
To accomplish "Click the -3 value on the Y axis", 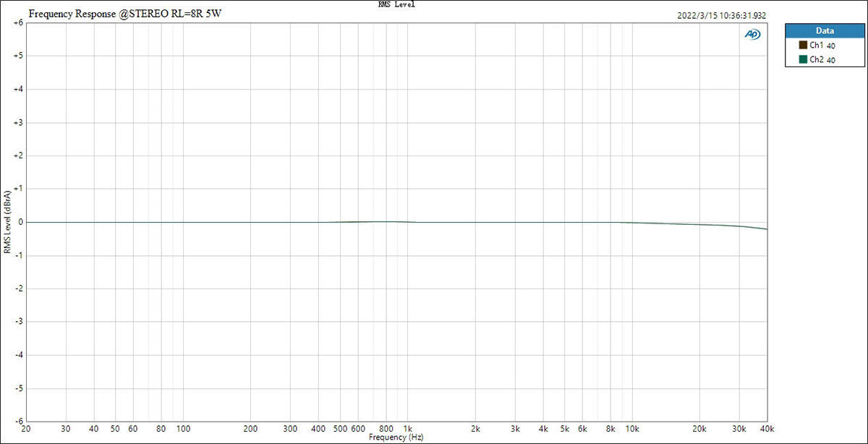I will (x=19, y=322).
